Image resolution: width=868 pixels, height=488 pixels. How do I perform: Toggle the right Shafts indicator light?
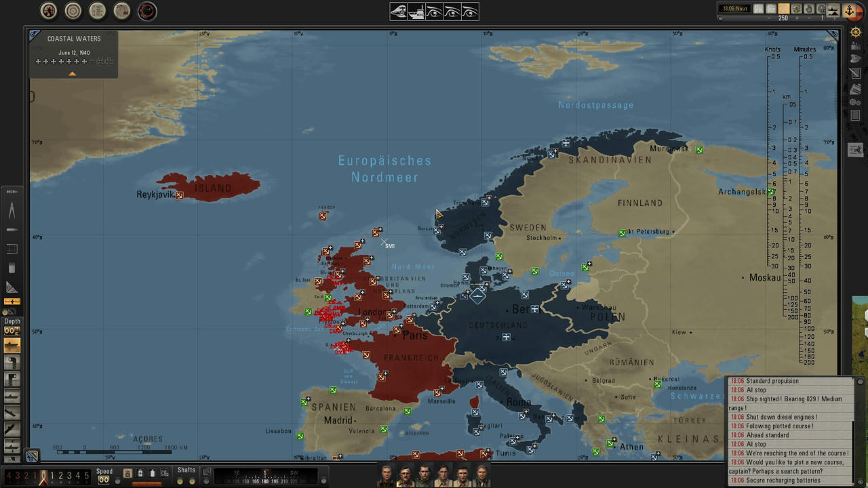pyautogui.click(x=193, y=481)
